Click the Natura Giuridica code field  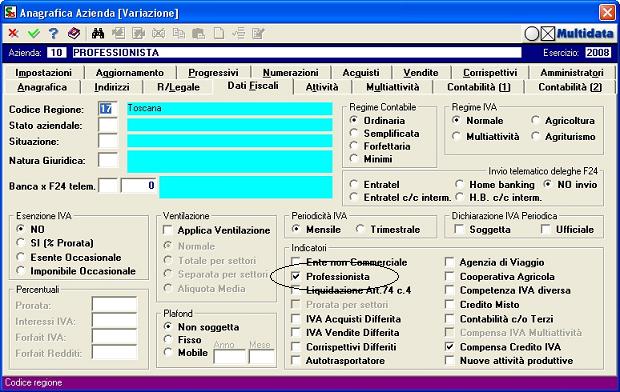[x=108, y=160]
